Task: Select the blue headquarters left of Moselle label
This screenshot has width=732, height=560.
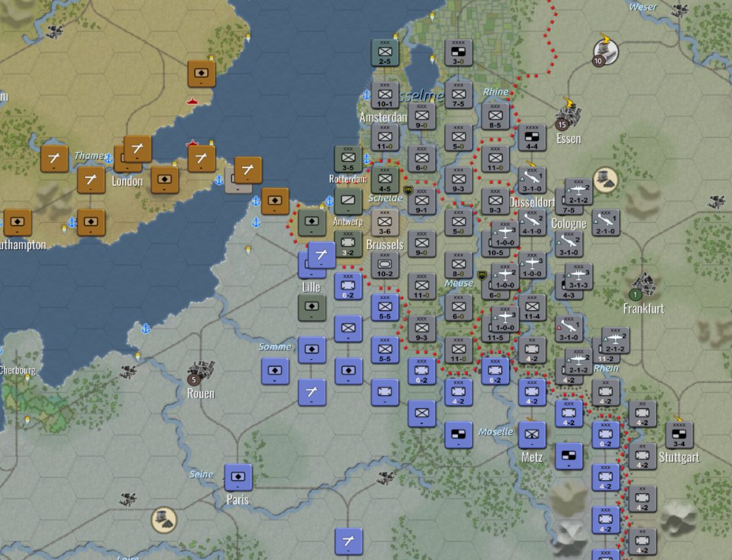Action: 459,435
